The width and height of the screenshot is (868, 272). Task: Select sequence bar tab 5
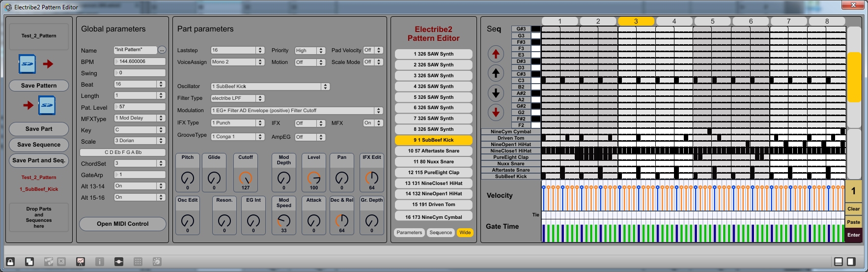pyautogui.click(x=712, y=21)
